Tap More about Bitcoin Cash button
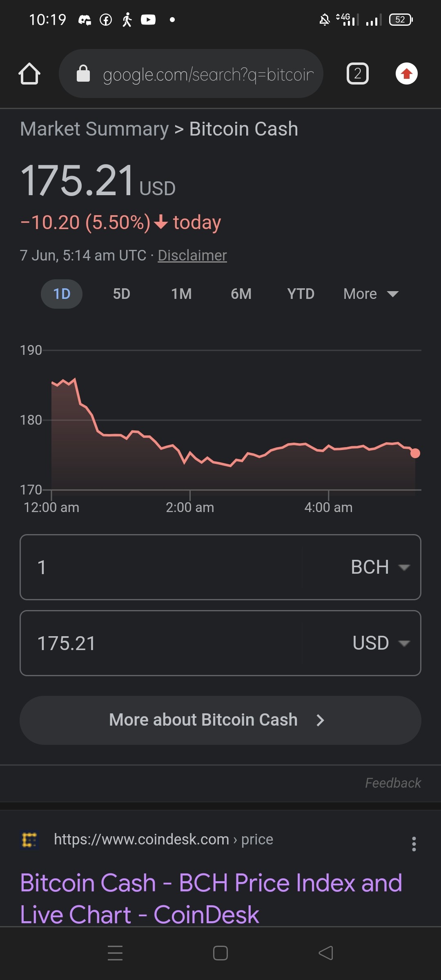The width and height of the screenshot is (441, 980). [x=220, y=720]
